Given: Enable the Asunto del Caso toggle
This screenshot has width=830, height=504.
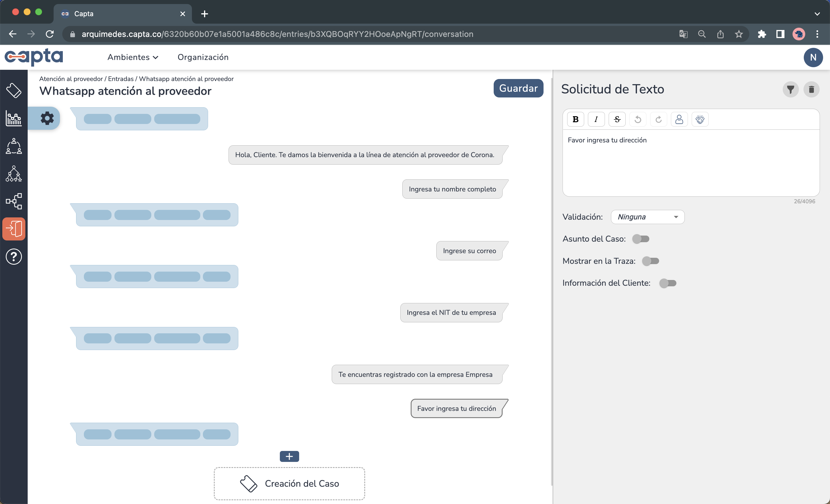Looking at the screenshot, I should point(641,239).
